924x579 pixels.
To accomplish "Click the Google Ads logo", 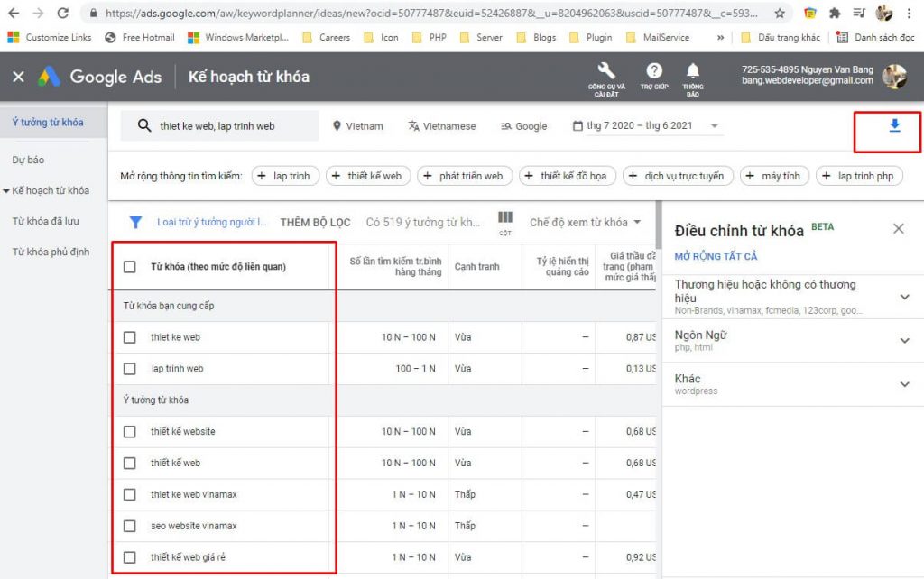I will [100, 77].
